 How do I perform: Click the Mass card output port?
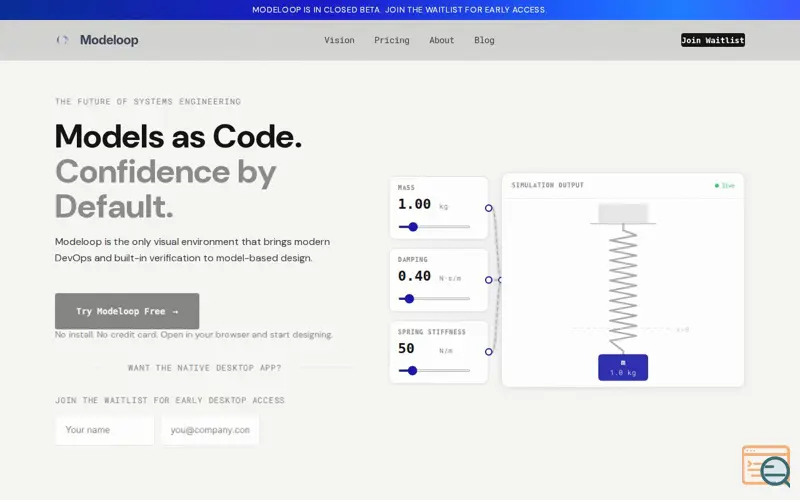(x=489, y=208)
